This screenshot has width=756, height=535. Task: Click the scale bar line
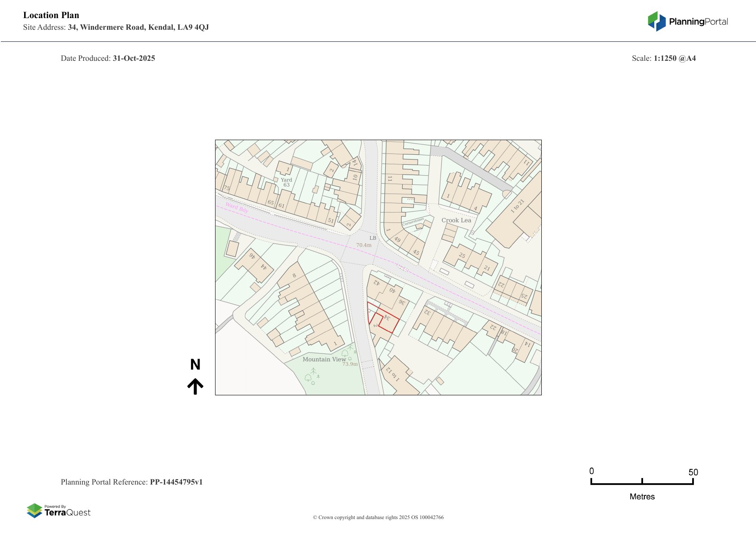click(642, 483)
